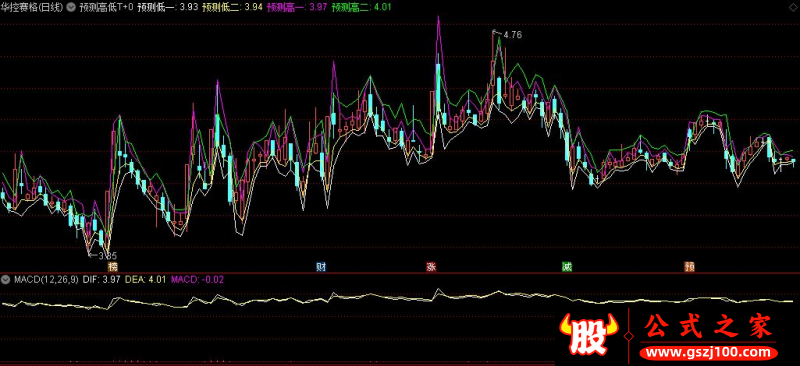This screenshot has height=366, width=800.
Task: Click the blue 财 event marker
Action: (321, 267)
